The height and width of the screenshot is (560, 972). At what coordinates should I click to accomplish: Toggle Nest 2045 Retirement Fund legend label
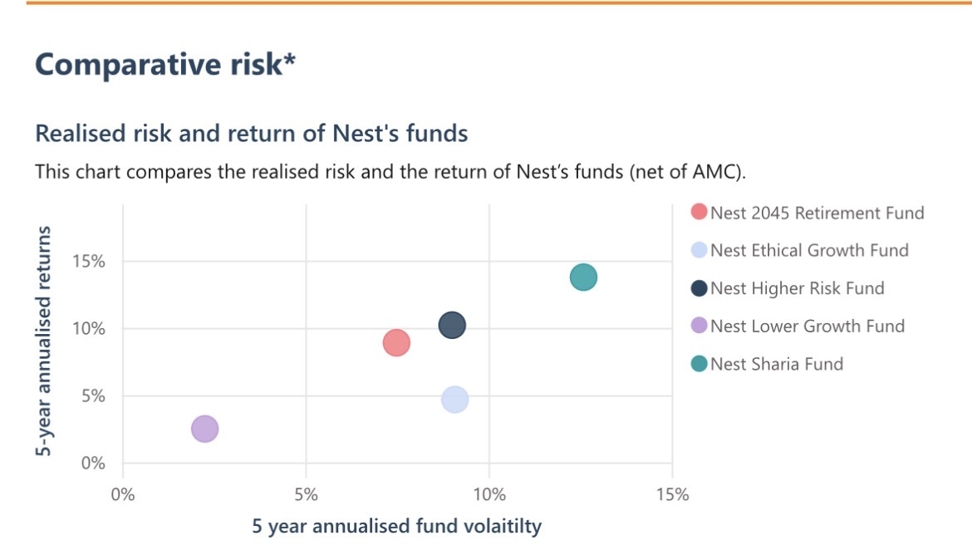(x=817, y=213)
